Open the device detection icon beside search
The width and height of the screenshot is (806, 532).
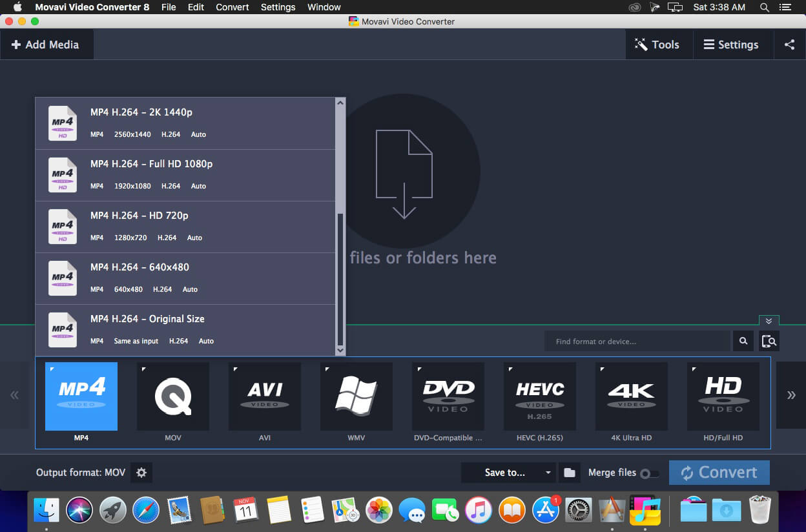(769, 341)
